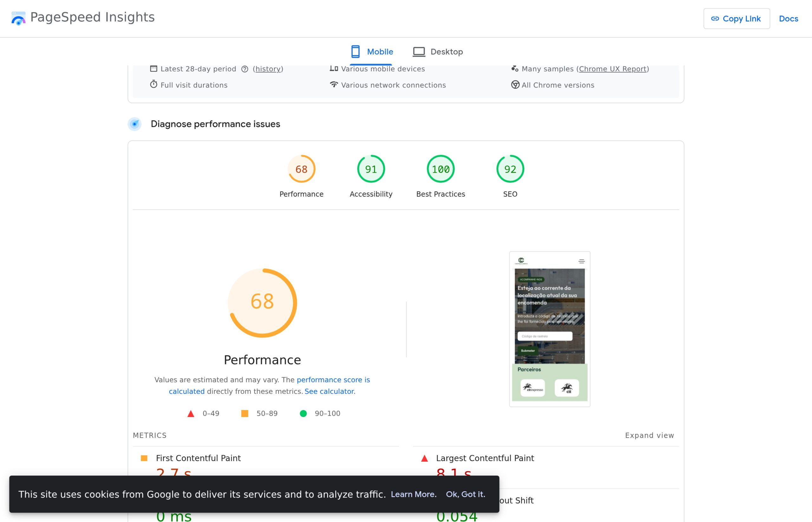Click Expand view above the metrics
This screenshot has height=522, width=812.
649,435
